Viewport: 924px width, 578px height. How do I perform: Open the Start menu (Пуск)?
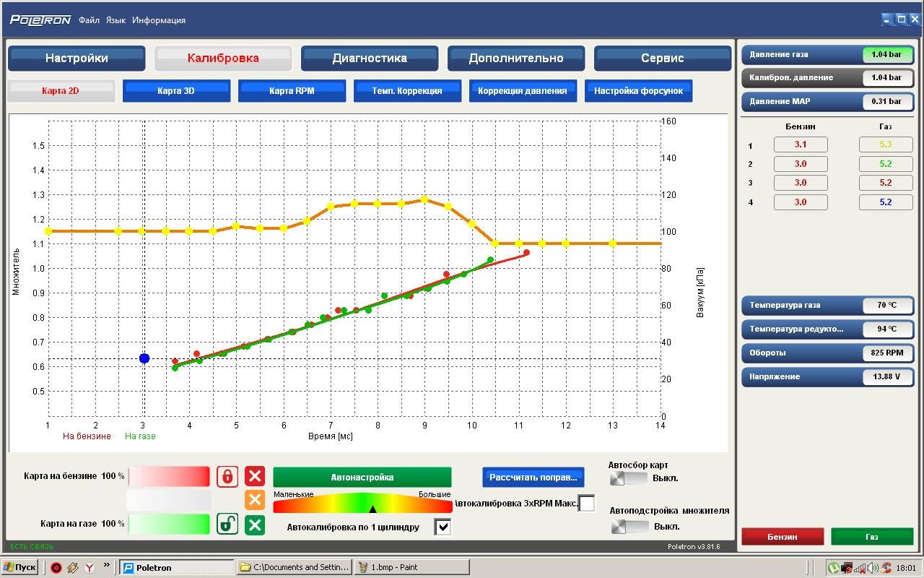[x=19, y=567]
